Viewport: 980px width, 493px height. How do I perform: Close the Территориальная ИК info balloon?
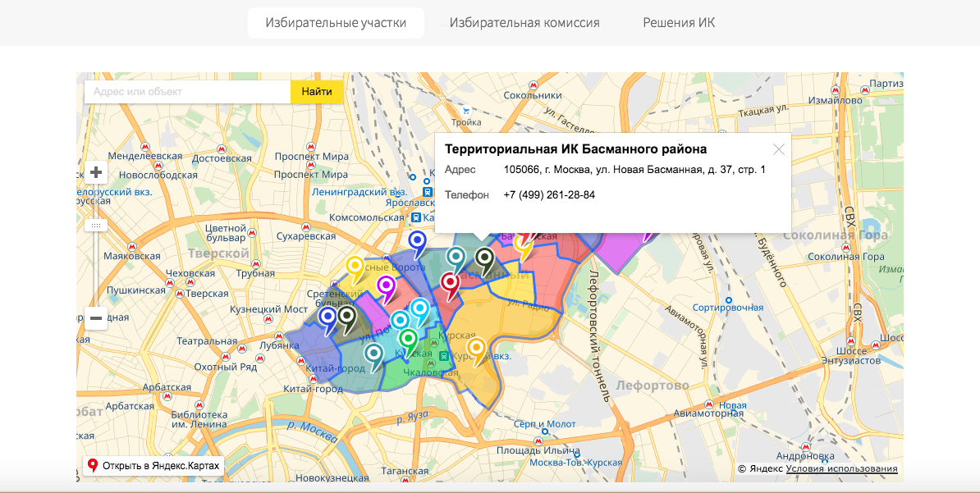coord(778,149)
